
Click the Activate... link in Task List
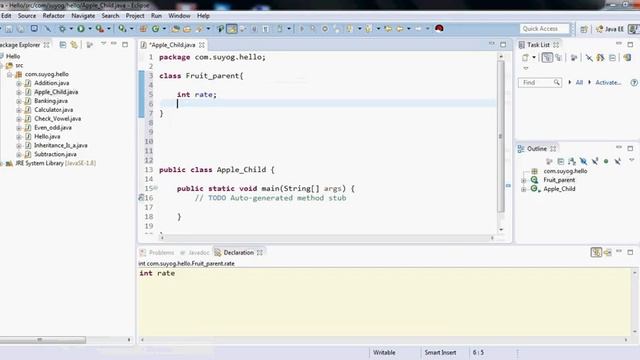pyautogui.click(x=608, y=82)
